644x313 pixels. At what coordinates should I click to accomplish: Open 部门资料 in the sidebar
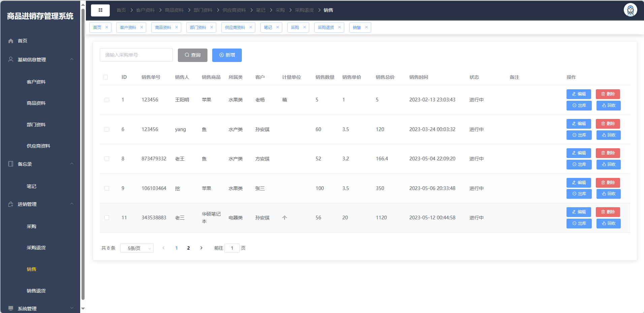tap(36, 125)
